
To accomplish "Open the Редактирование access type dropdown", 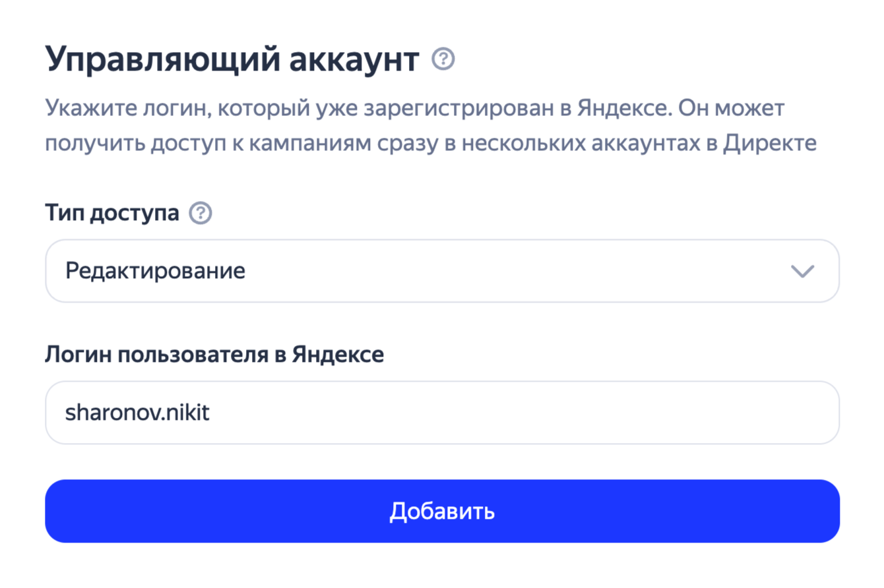I will [x=442, y=271].
